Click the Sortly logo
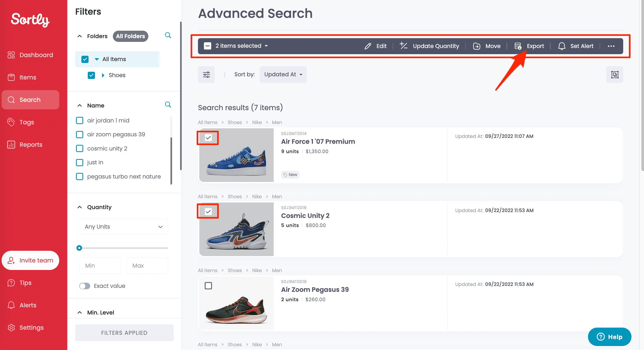The width and height of the screenshot is (644, 350). coord(30,20)
